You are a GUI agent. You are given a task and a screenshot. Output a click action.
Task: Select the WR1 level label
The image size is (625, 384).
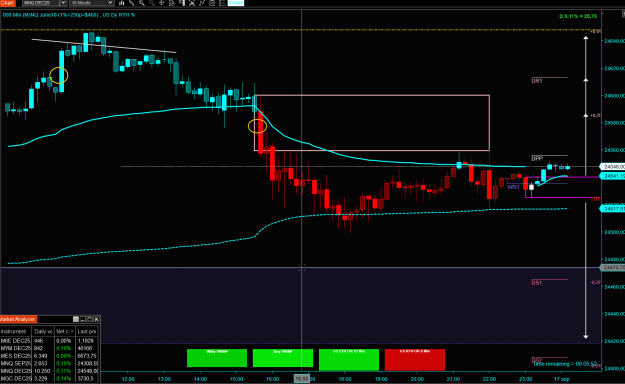tap(513, 187)
